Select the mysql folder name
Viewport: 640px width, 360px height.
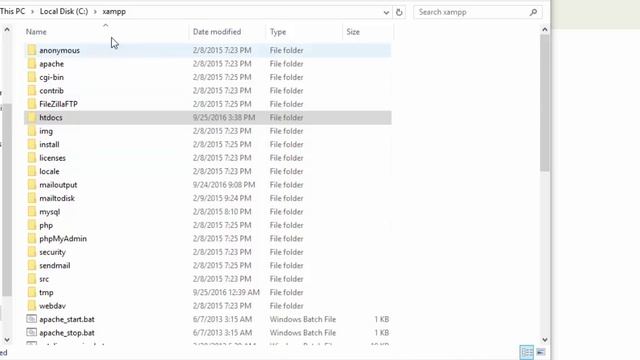pos(50,212)
